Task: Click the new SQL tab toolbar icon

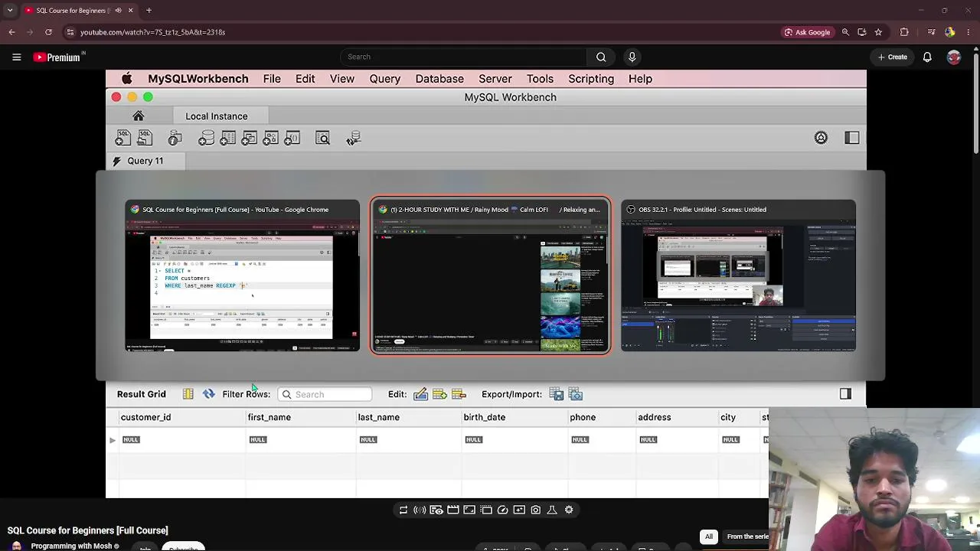Action: point(122,138)
